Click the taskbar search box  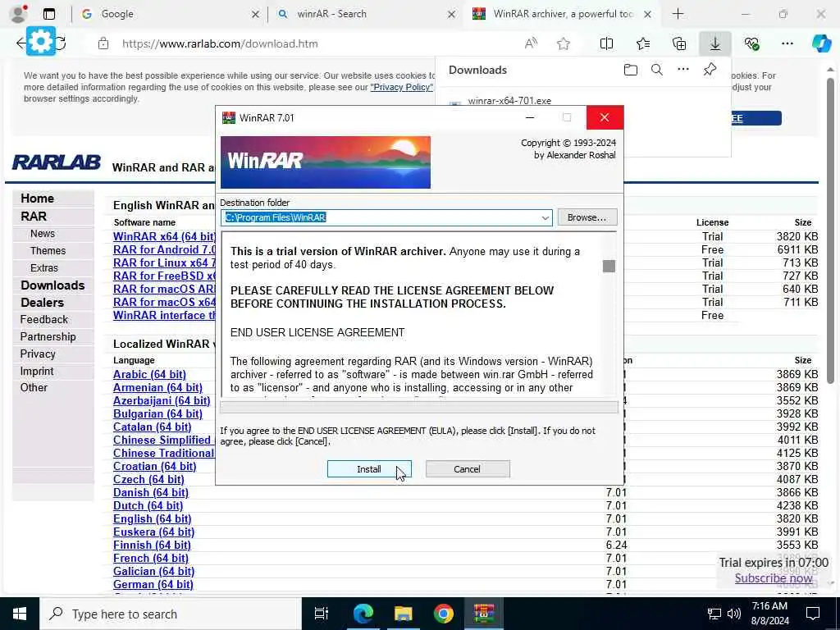(x=171, y=614)
